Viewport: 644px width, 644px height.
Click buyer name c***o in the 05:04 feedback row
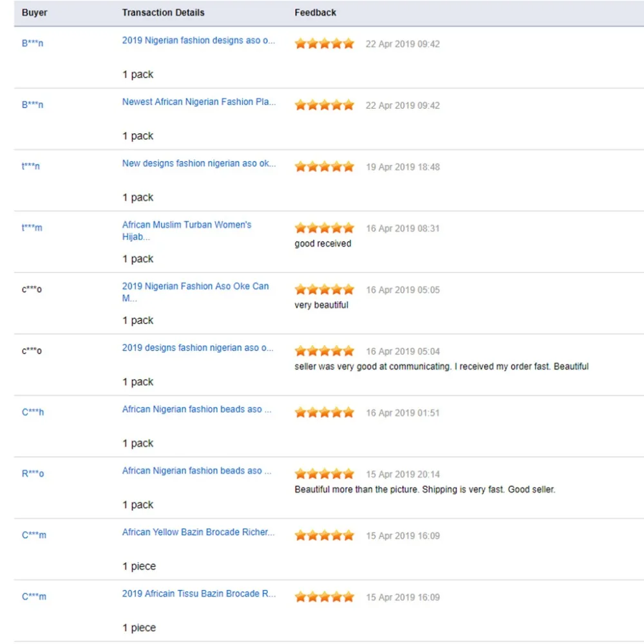(x=32, y=351)
